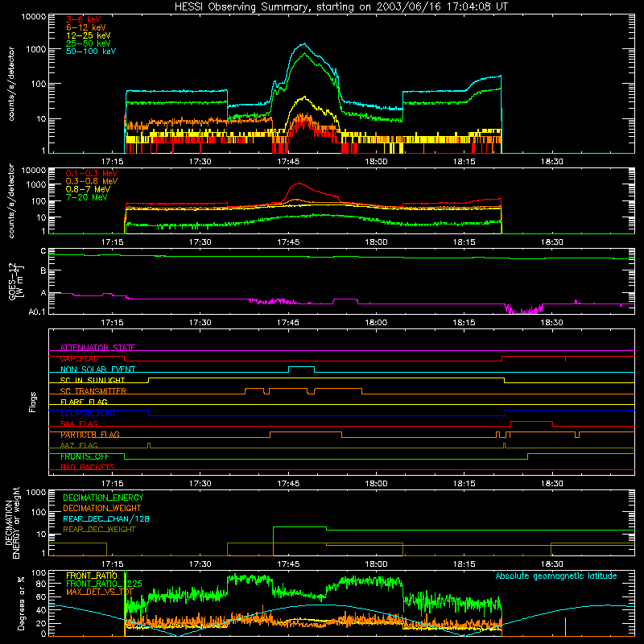Click the NON_SOLAR_EVENT flag label
Image resolution: width=644 pixels, height=644 pixels.
point(97,369)
